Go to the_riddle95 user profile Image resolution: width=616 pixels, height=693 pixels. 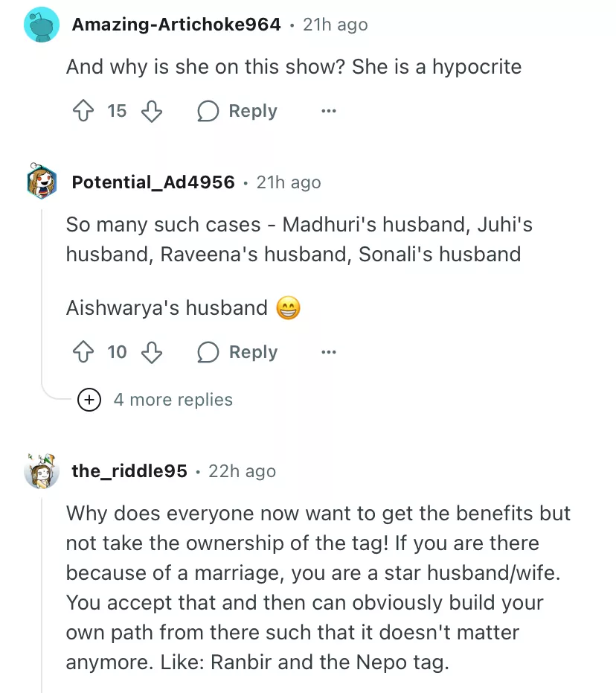[129, 471]
